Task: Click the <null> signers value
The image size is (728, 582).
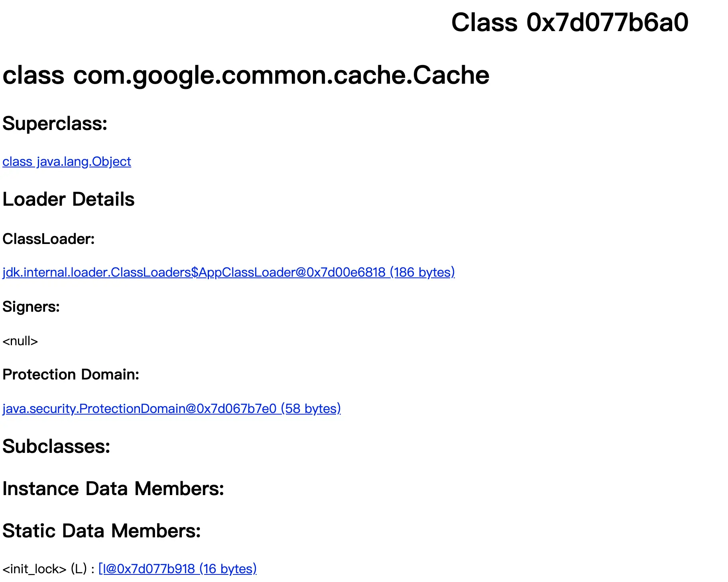Action: [x=20, y=341]
